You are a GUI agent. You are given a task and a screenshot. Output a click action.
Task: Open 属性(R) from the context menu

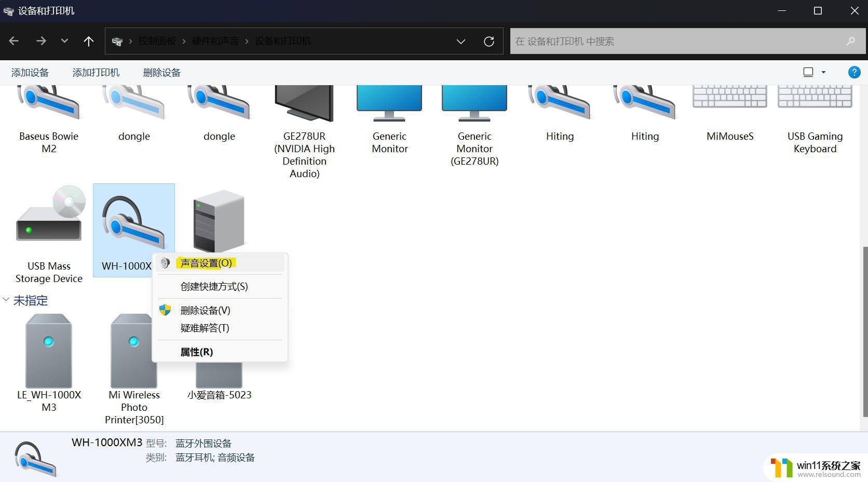coord(220,352)
